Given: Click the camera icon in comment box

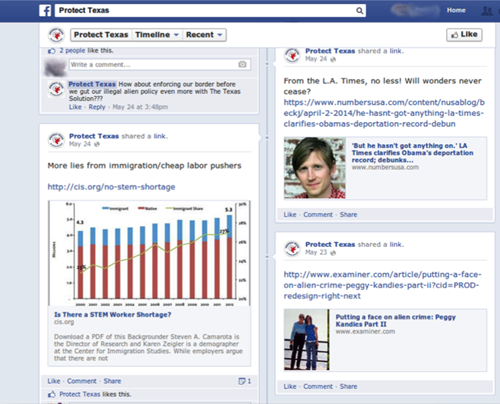Looking at the screenshot, I should 242,64.
